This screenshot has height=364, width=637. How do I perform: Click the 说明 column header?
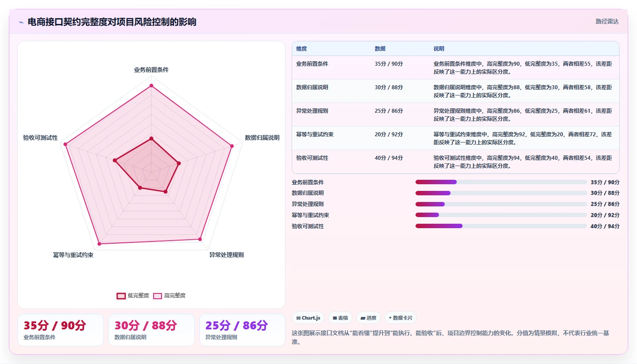coord(439,49)
